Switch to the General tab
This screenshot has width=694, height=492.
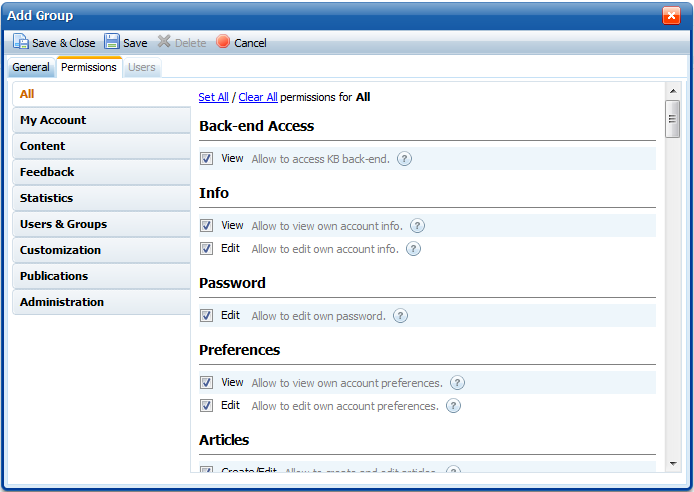[x=31, y=67]
